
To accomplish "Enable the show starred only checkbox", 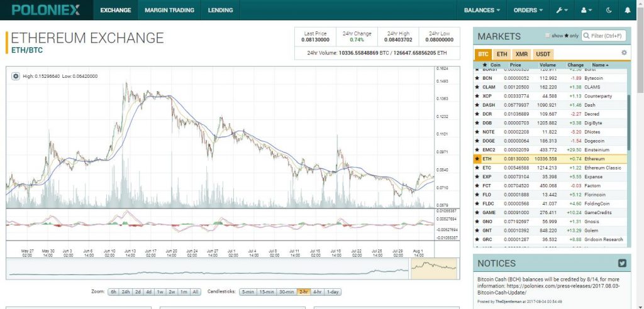I will 548,36.
